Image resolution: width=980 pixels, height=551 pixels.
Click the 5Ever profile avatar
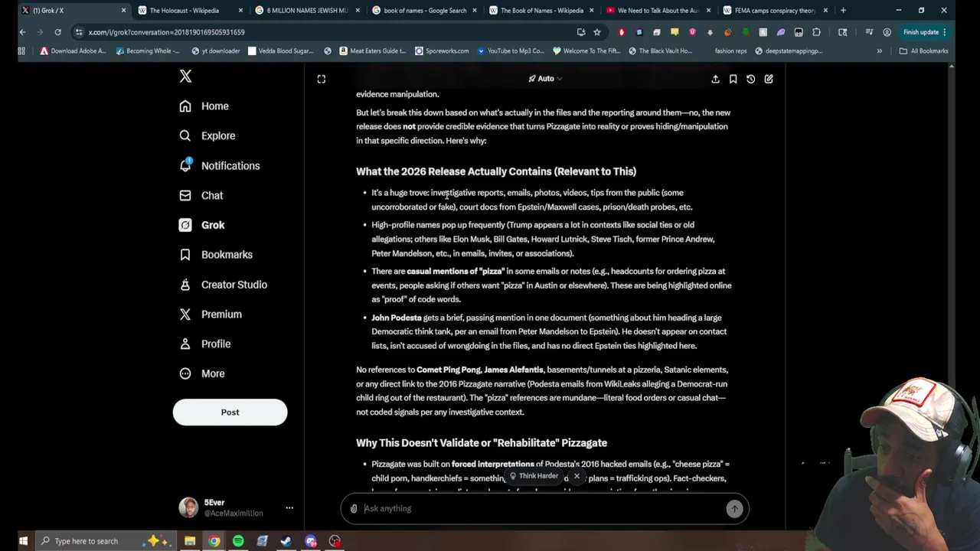[188, 507]
